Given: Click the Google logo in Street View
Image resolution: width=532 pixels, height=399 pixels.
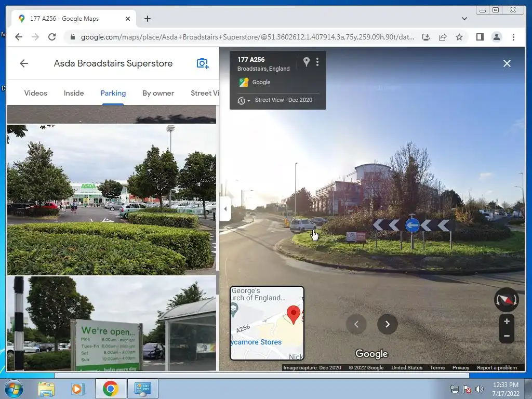Looking at the screenshot, I should point(371,354).
